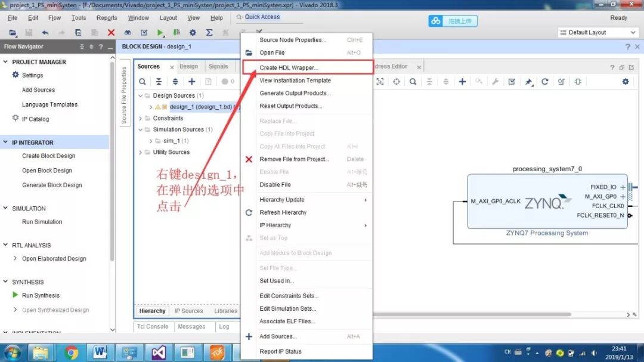Click the search icon in Sources panel

coord(142,81)
